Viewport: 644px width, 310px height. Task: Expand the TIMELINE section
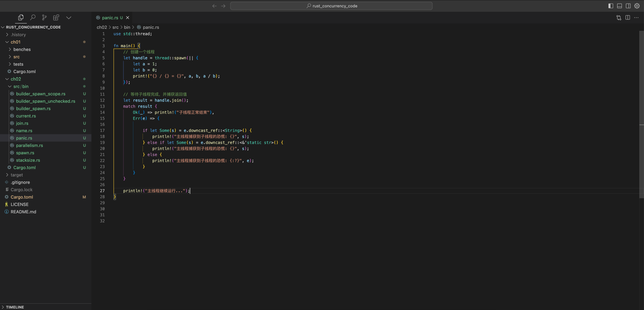coord(46,307)
